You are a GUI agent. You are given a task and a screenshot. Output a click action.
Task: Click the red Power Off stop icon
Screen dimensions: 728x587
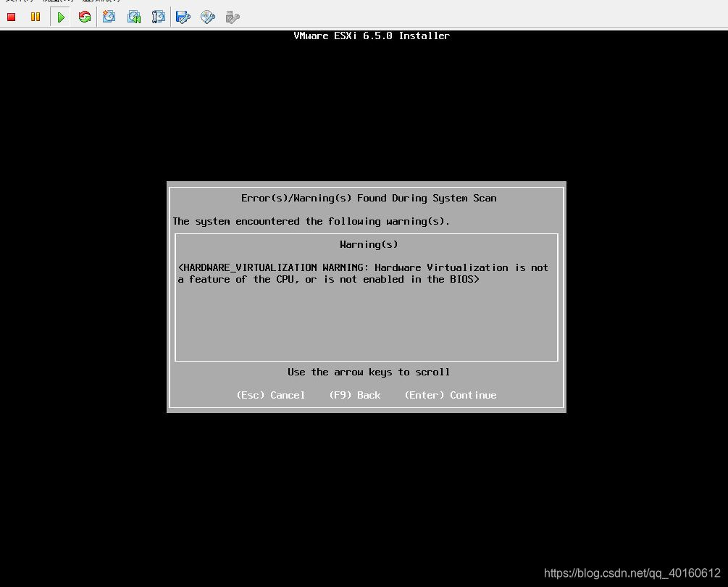coord(12,17)
